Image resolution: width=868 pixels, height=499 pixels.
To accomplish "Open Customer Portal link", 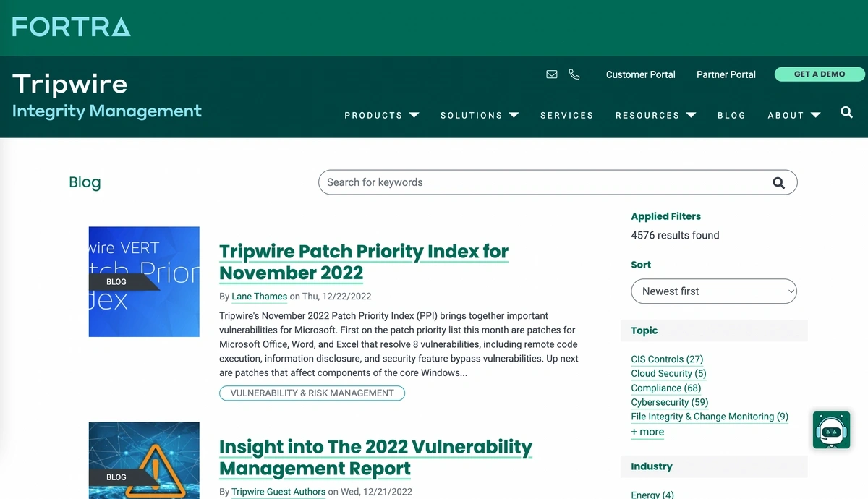I will coord(640,74).
